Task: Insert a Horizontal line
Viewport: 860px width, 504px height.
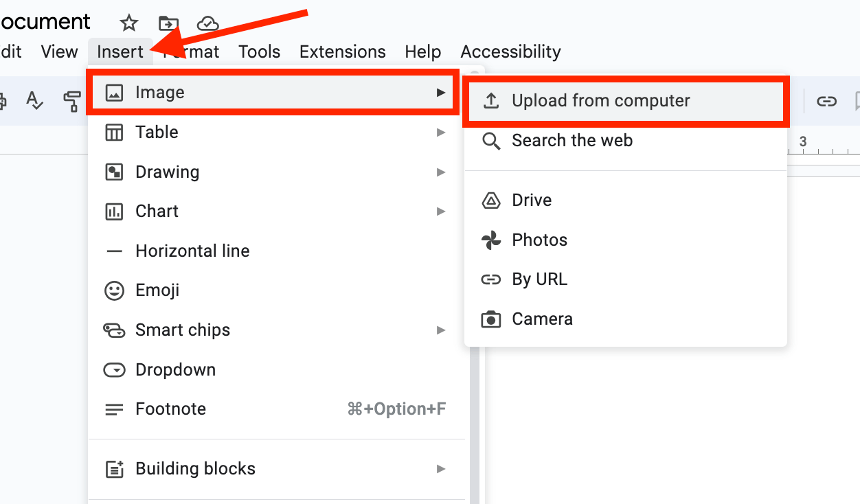Action: click(x=276, y=251)
